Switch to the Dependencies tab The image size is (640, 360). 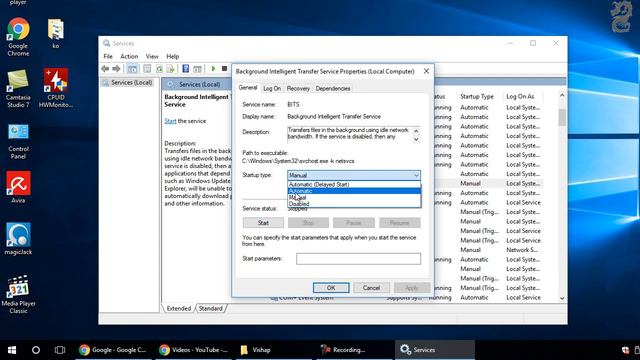click(333, 89)
